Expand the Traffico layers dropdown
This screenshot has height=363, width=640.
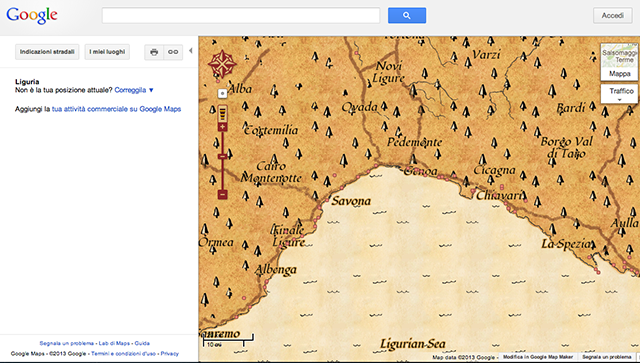[x=620, y=94]
